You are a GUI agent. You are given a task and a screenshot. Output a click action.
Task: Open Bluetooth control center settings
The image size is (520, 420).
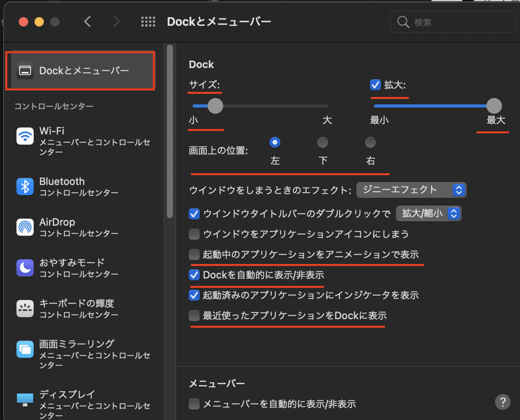coord(25,186)
